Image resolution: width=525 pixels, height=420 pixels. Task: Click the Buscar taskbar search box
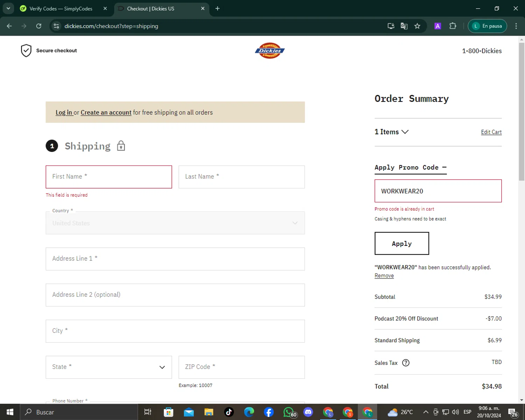[79, 412]
